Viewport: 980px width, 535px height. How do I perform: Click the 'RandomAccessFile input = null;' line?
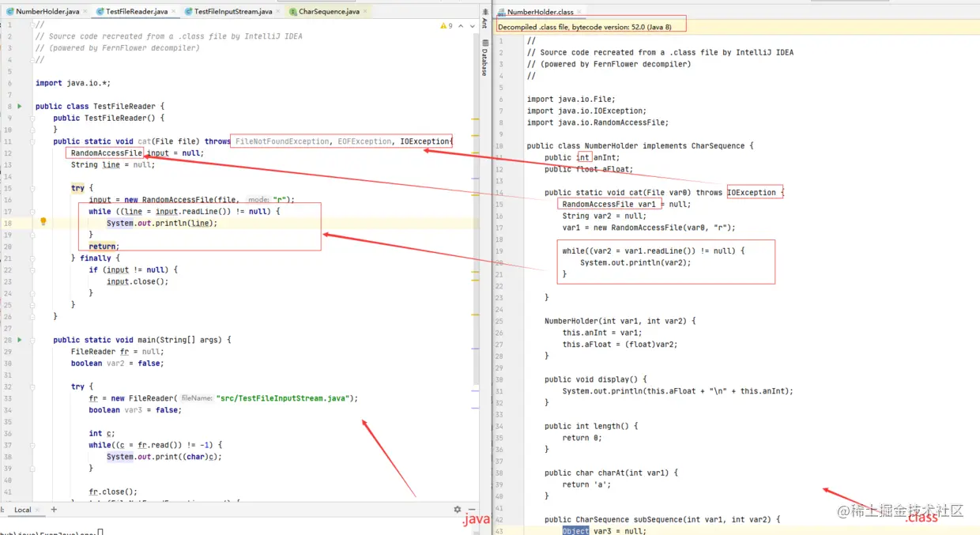tap(137, 153)
